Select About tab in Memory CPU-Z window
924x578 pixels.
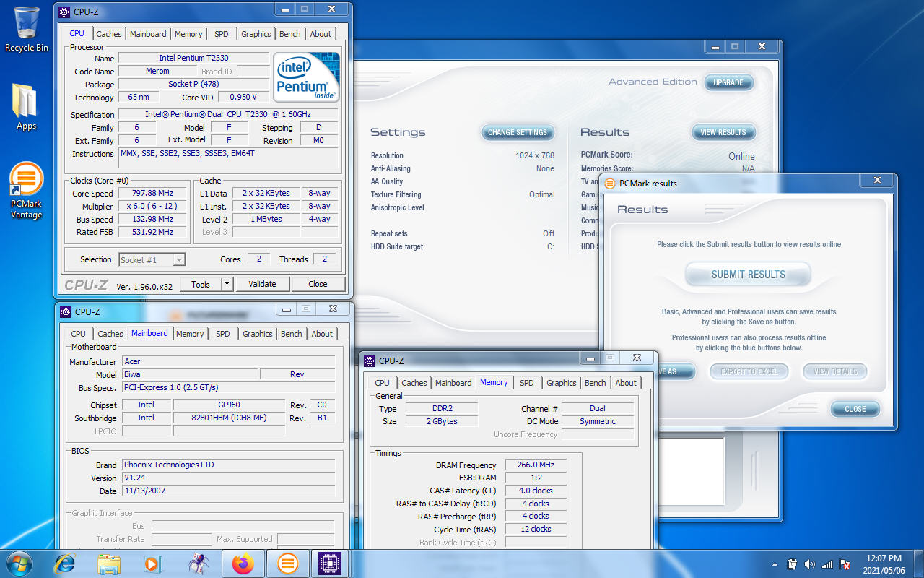(x=626, y=383)
